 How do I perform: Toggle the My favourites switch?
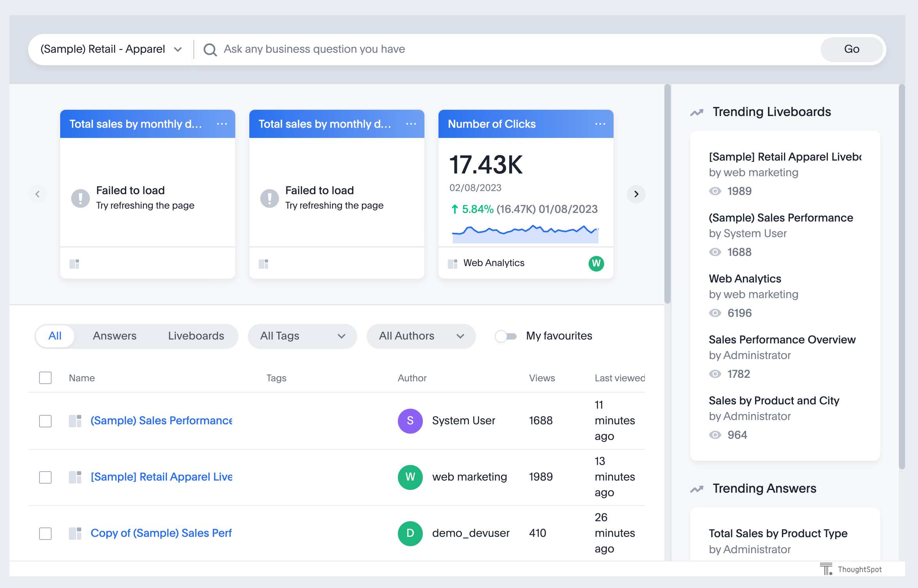point(506,336)
